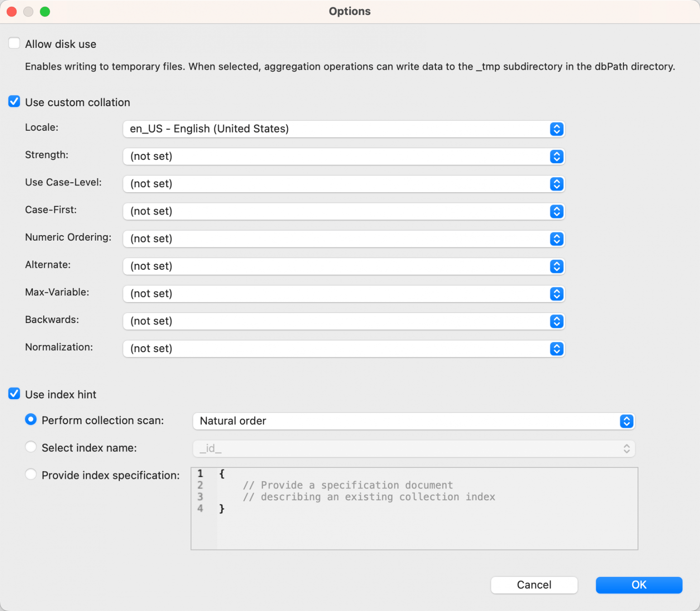Choose a Case-First option from dropdown
Image resolution: width=700 pixels, height=611 pixels.
pos(344,211)
